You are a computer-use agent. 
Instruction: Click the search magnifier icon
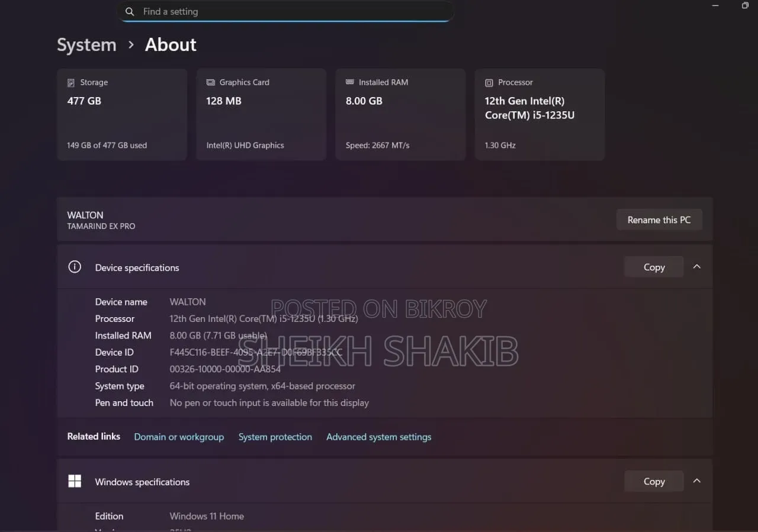pos(130,11)
